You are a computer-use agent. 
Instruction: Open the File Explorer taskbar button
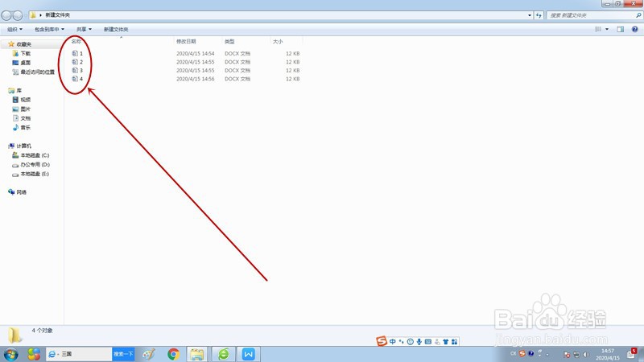coord(197,354)
